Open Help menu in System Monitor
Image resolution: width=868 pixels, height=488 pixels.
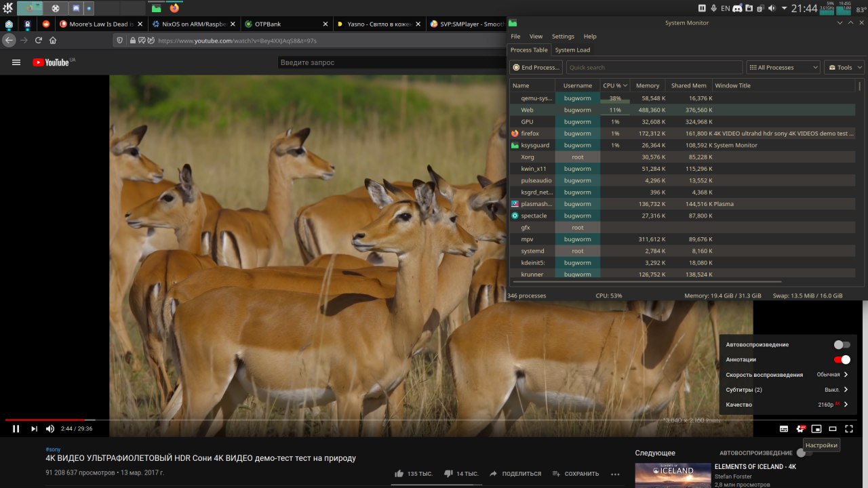click(590, 37)
